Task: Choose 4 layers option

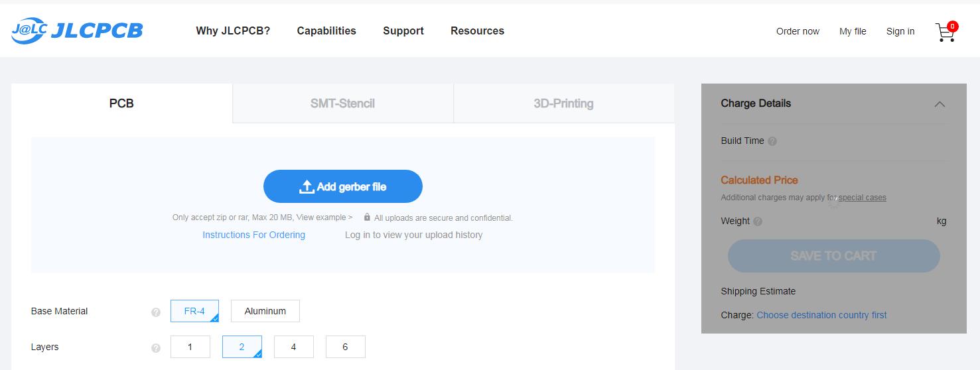Action: pyautogui.click(x=293, y=347)
